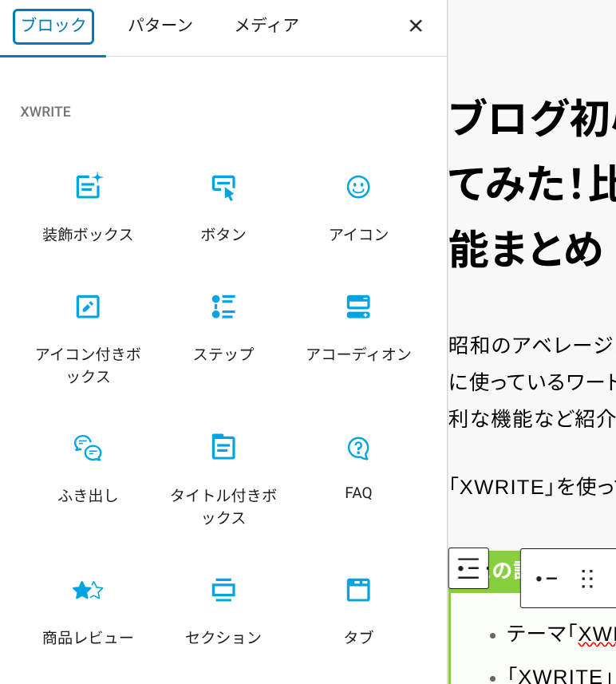616x684 pixels.
Task: Close the block inserter panel
Action: (x=416, y=26)
